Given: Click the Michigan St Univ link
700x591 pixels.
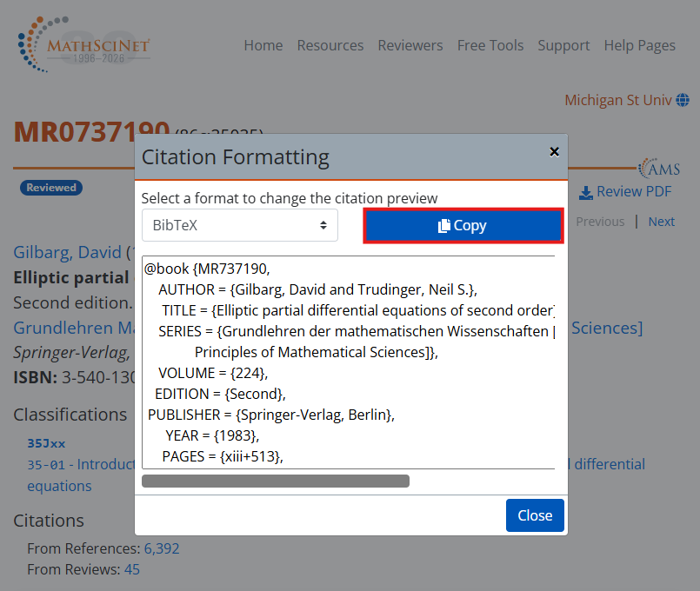Looking at the screenshot, I should coord(618,100).
